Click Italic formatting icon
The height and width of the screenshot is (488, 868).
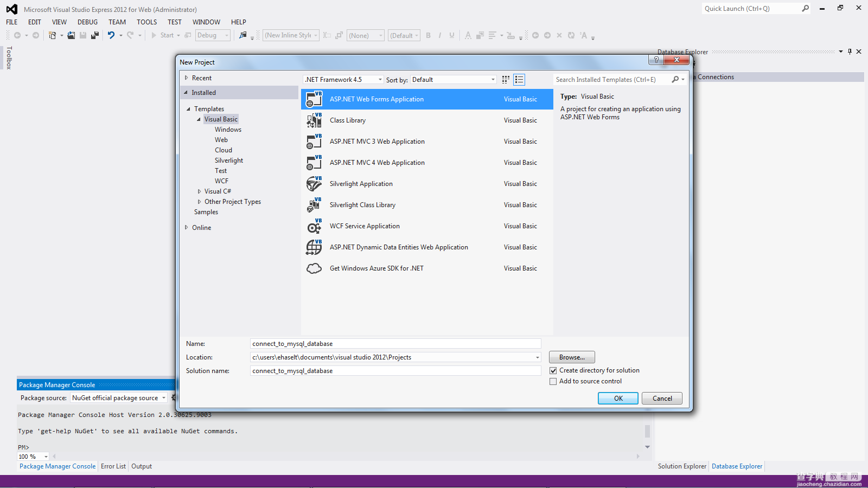[x=440, y=35]
